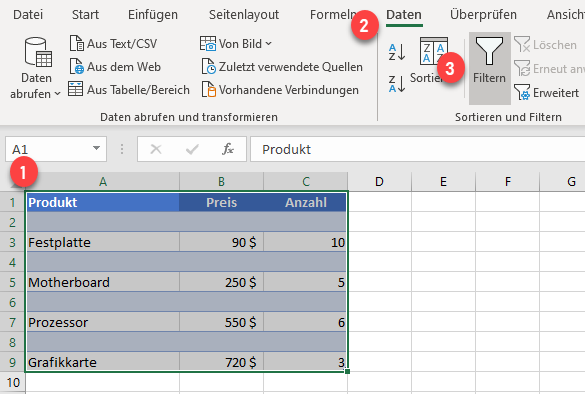
Task: Click Erneut anwenden filter button
Action: (x=549, y=69)
